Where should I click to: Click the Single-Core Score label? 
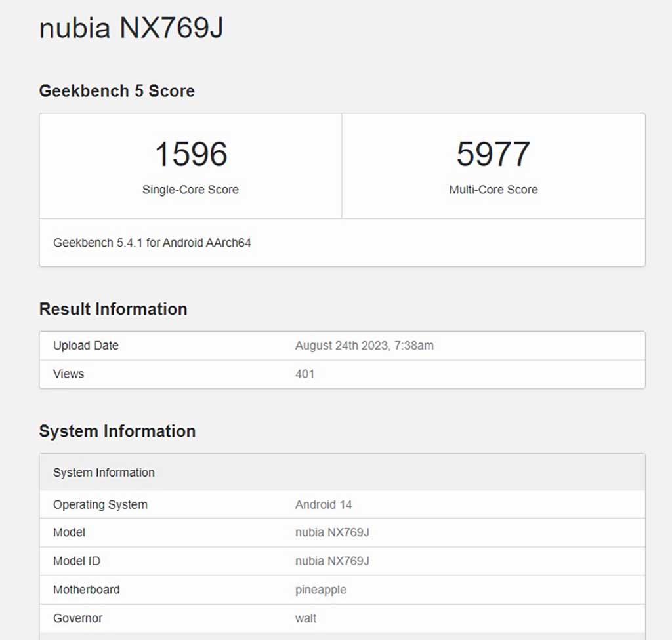(x=190, y=190)
